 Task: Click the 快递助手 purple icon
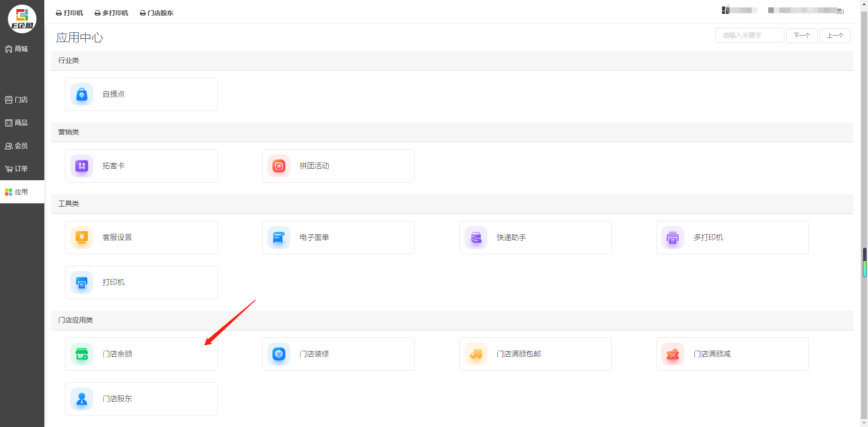[x=476, y=238]
